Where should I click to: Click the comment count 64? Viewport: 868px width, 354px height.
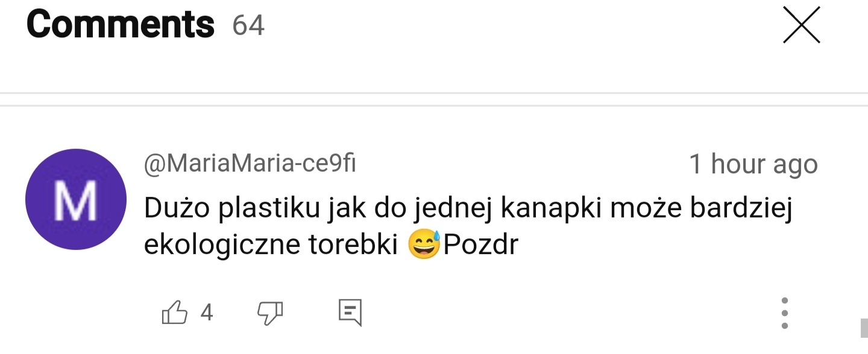248,25
